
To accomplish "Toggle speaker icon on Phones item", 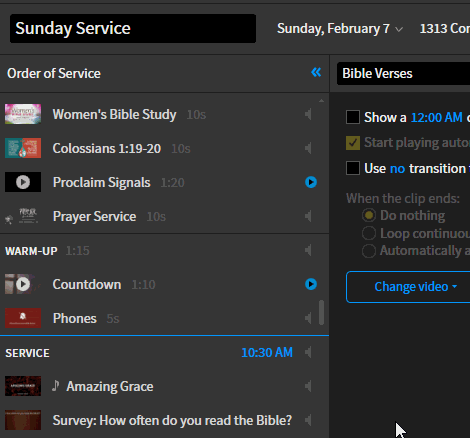I will point(308,318).
